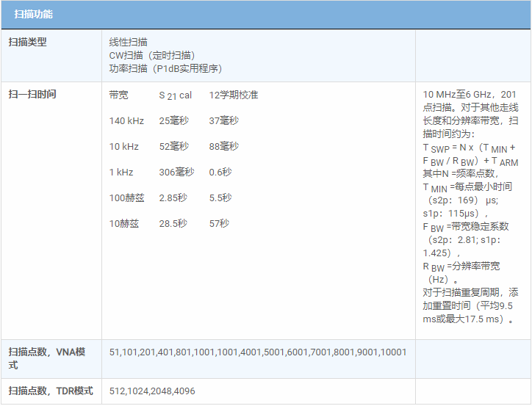Click the 扫描功能 section header

[33, 15]
